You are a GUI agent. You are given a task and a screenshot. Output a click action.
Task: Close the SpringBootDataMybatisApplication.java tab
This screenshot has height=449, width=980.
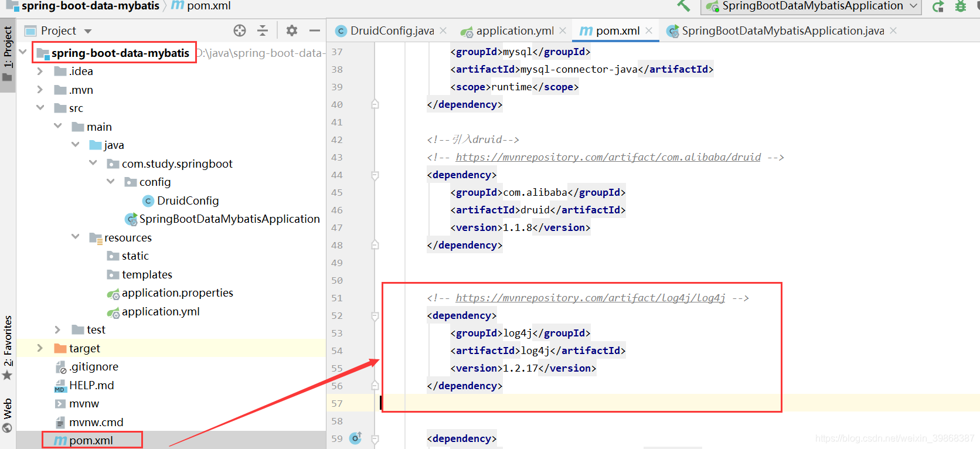[893, 30]
